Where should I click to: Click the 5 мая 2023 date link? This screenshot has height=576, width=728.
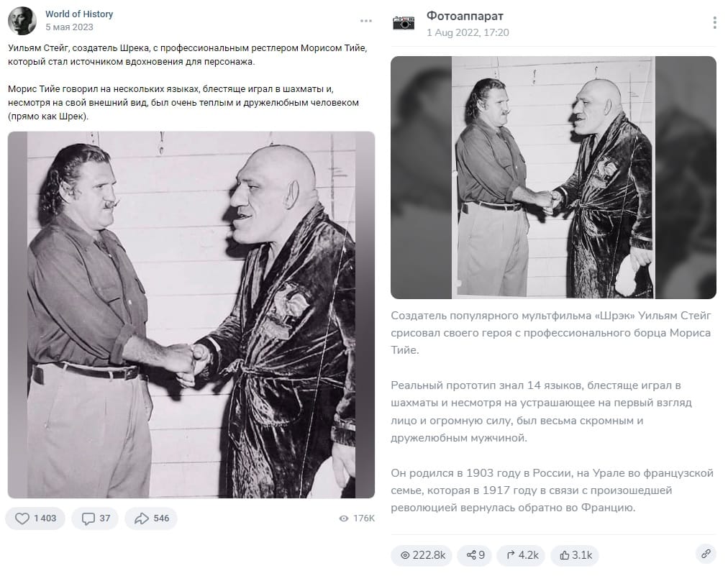(x=69, y=27)
